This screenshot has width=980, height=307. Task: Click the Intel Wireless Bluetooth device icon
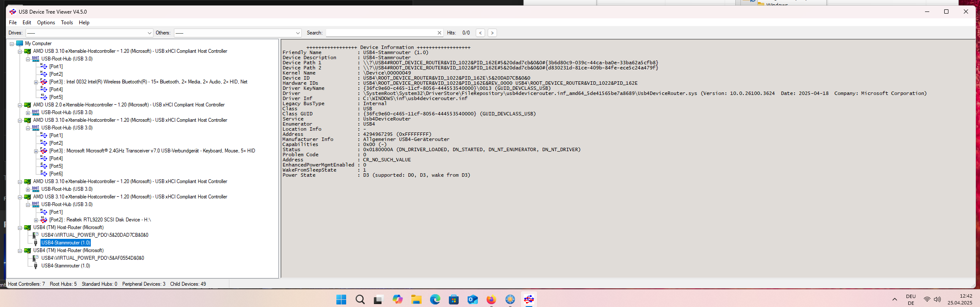pos(43,82)
